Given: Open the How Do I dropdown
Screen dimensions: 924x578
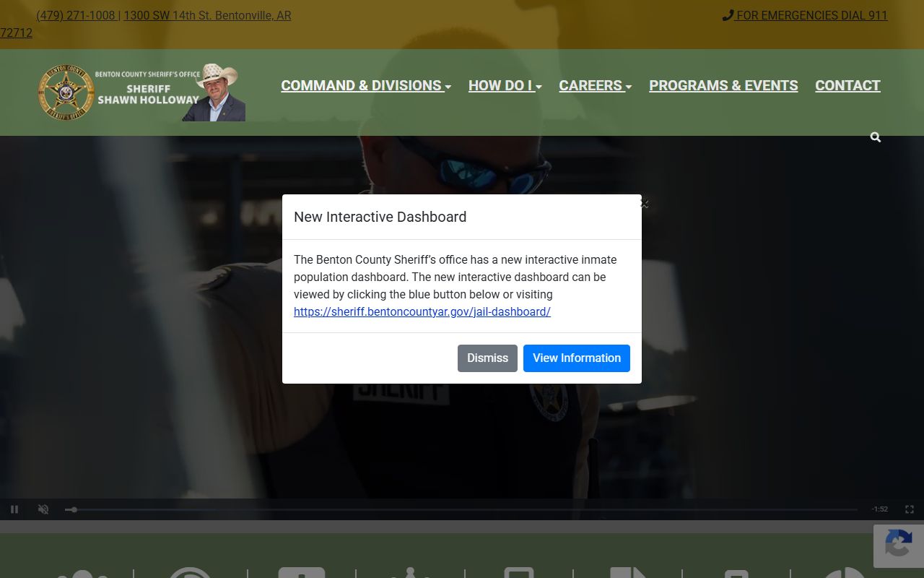Looking at the screenshot, I should (505, 85).
